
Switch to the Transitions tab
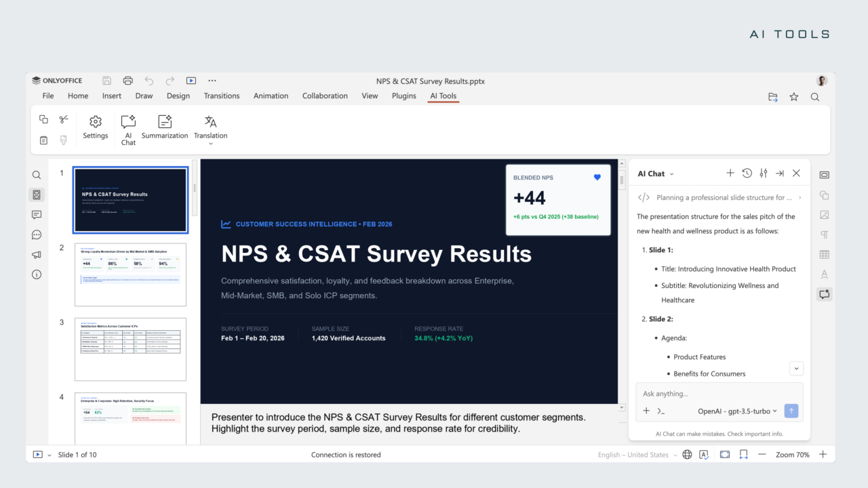(222, 96)
